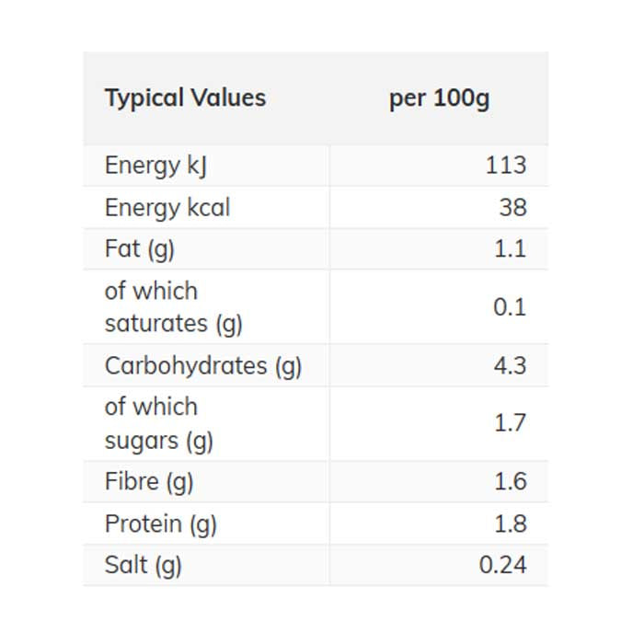This screenshot has height=644, width=644.
Task: Select the 'of which sugars (g)' label
Action: click(x=159, y=423)
